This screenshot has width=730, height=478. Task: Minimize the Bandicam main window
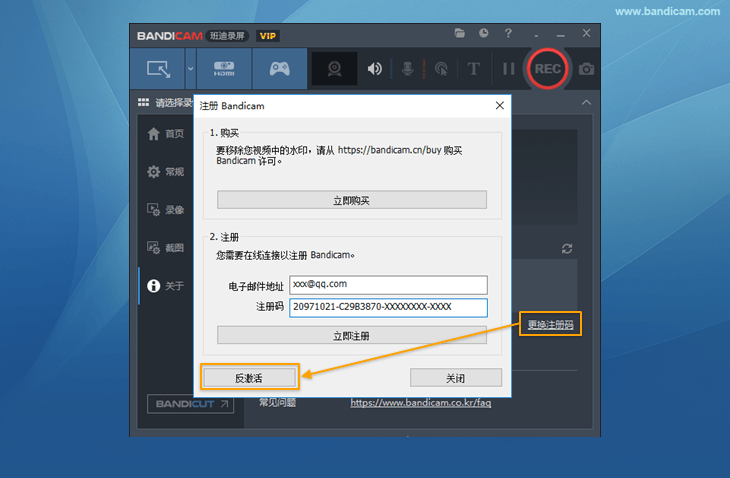[x=561, y=35]
